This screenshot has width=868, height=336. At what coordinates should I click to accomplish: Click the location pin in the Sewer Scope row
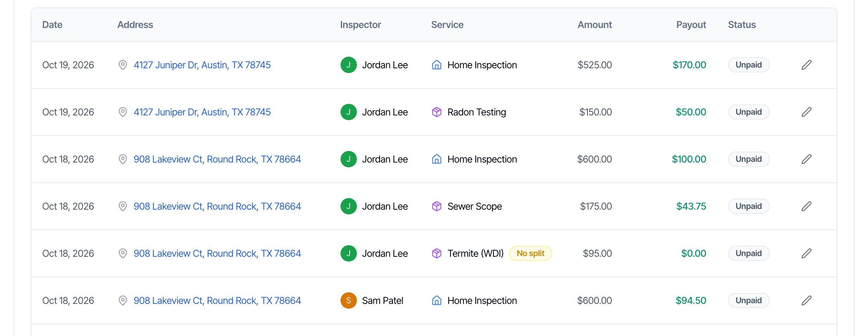click(122, 206)
